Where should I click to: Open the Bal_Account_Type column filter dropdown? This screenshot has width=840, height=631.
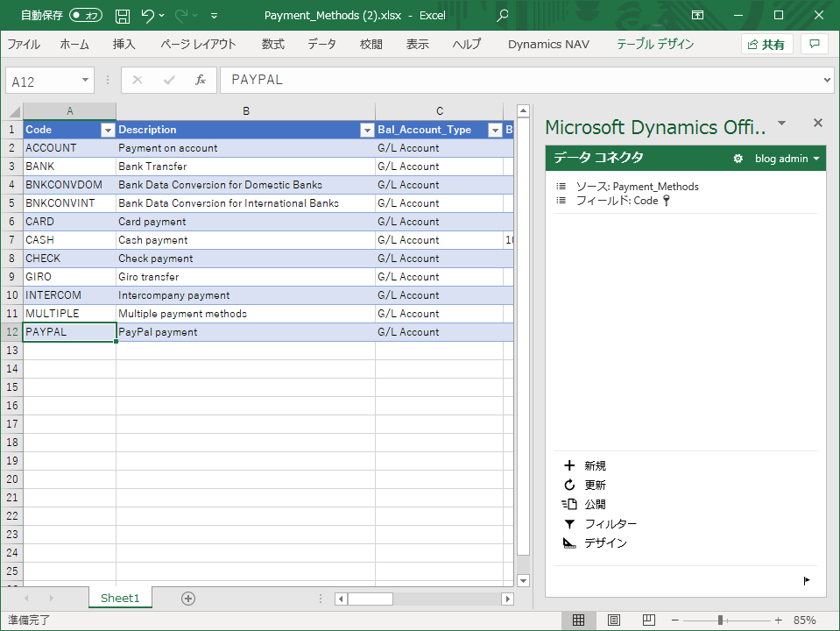495,130
